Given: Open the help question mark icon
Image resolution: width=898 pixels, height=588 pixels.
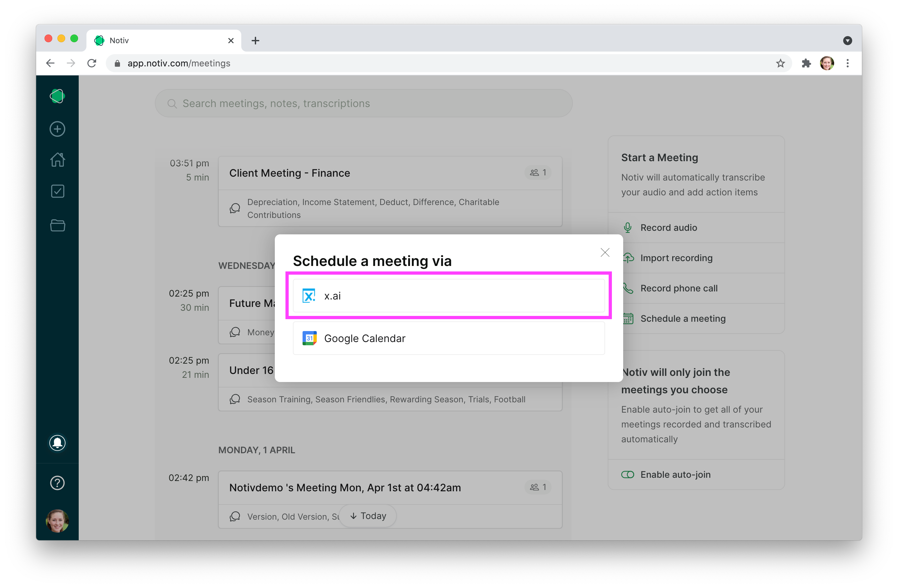Looking at the screenshot, I should [57, 483].
